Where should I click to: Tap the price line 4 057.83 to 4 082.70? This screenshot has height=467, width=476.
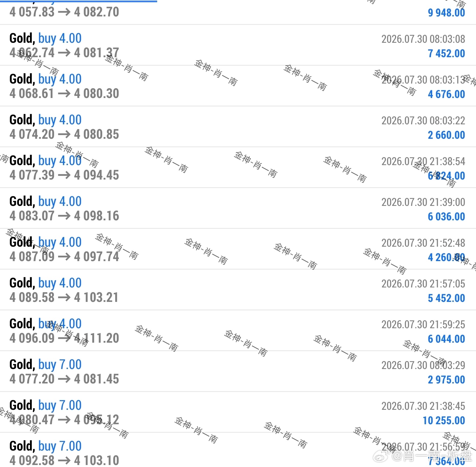coord(64,12)
